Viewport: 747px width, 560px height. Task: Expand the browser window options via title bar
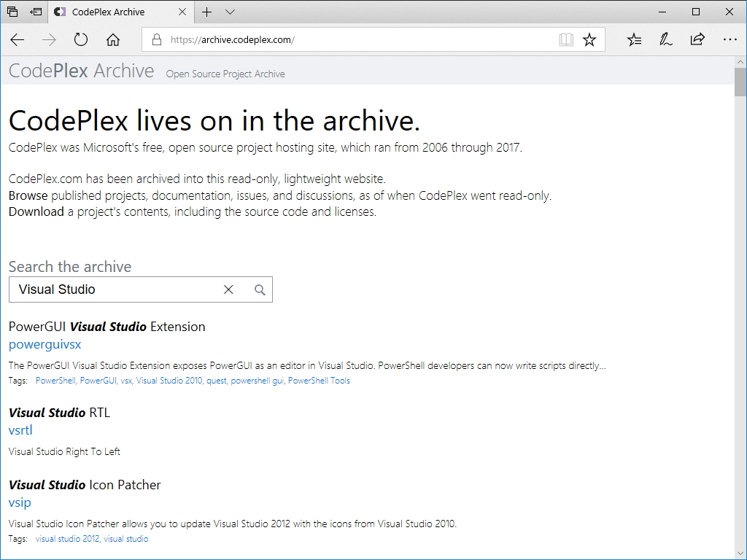tap(695, 12)
